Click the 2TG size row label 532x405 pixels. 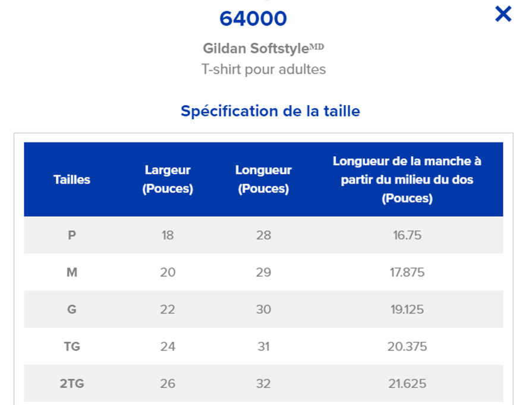click(72, 384)
